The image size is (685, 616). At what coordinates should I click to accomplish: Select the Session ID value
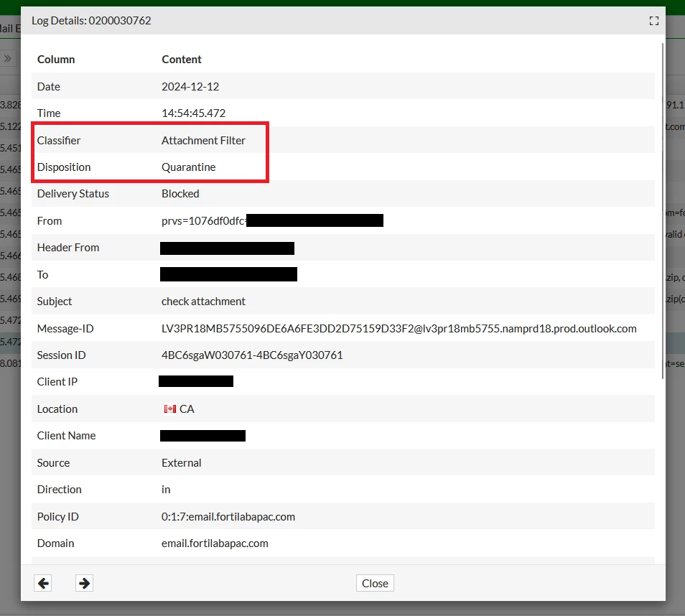click(252, 355)
